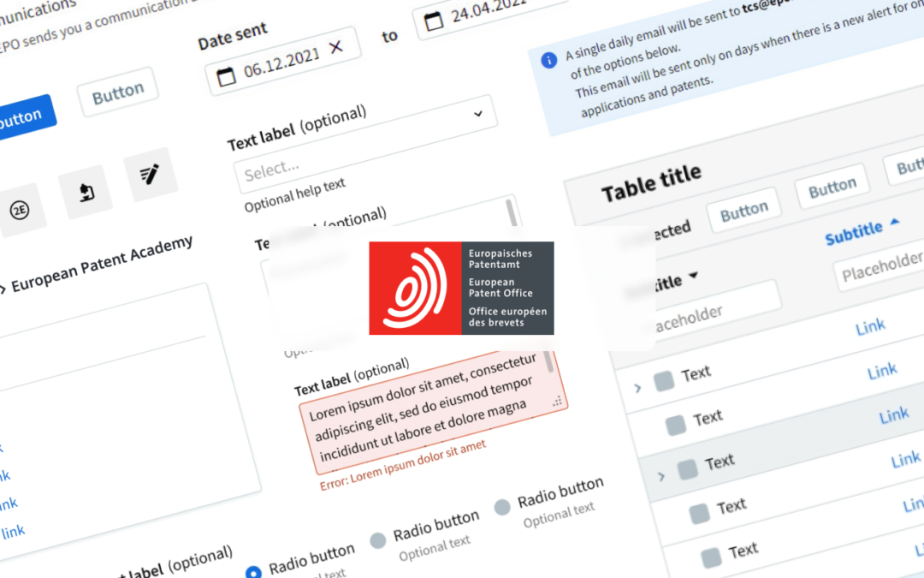Follow the first Link in the table
The width and height of the screenshot is (924, 578).
click(870, 326)
